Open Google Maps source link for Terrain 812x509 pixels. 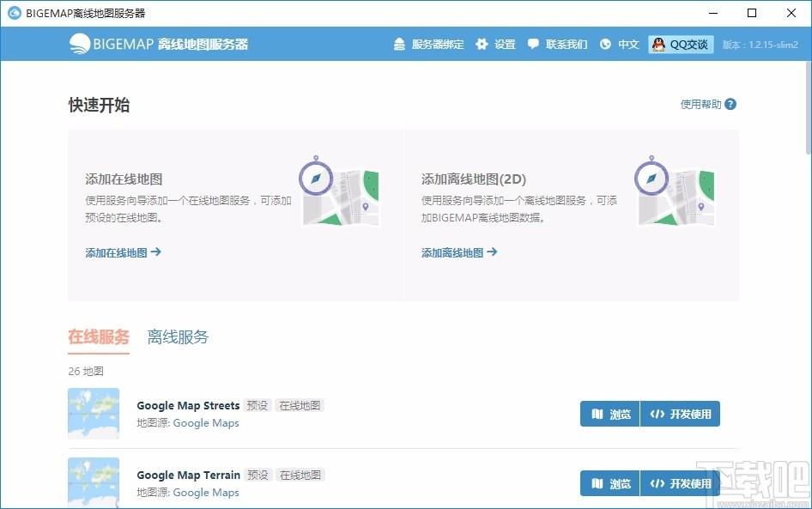pyautogui.click(x=206, y=493)
